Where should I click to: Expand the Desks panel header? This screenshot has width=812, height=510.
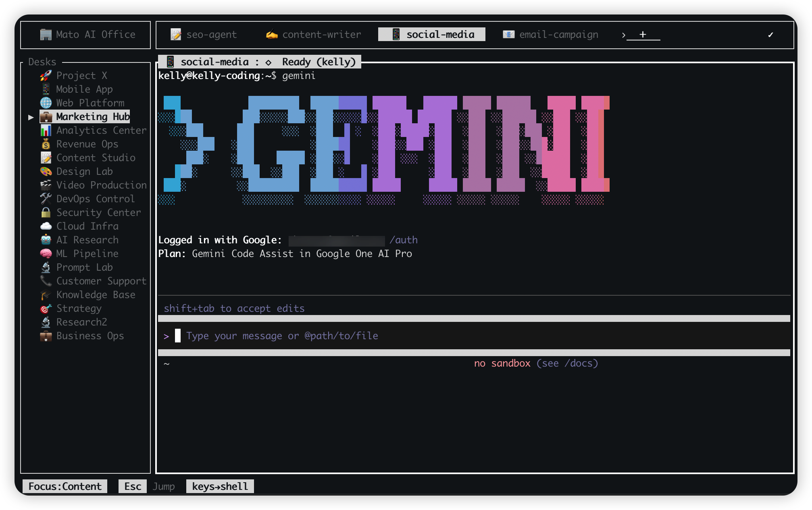pyautogui.click(x=42, y=62)
